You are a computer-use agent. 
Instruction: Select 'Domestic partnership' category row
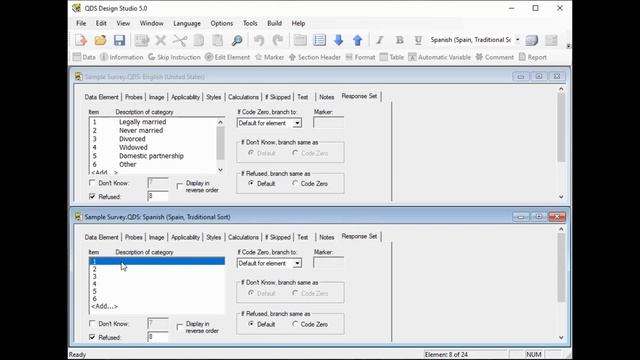tap(152, 156)
